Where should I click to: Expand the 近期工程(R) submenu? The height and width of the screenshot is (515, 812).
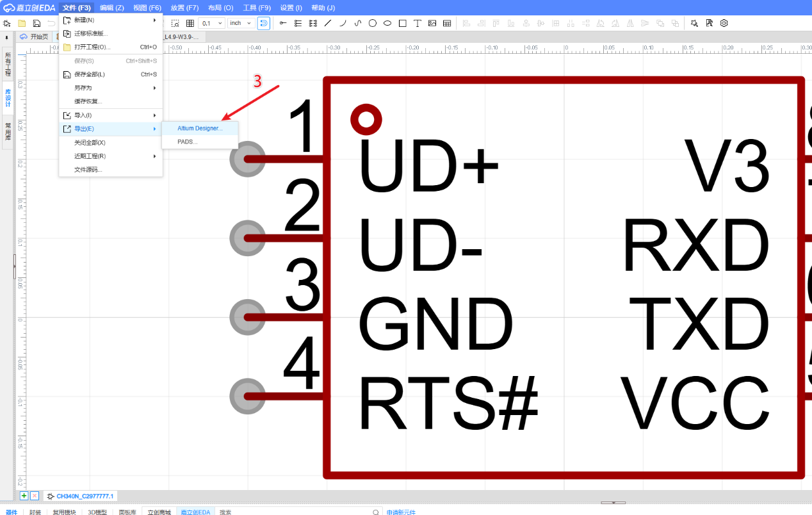click(111, 156)
